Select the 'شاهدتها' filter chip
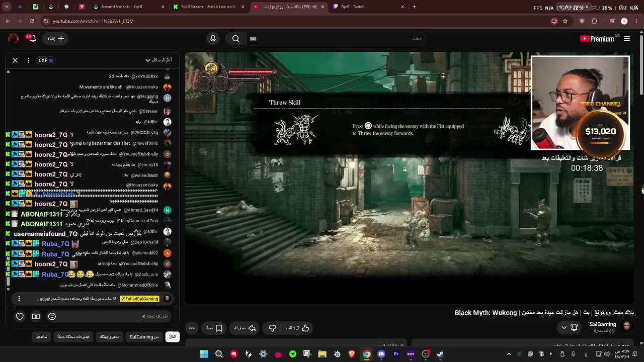Screen dimensions: 644x362 pyautogui.click(x=41, y=337)
